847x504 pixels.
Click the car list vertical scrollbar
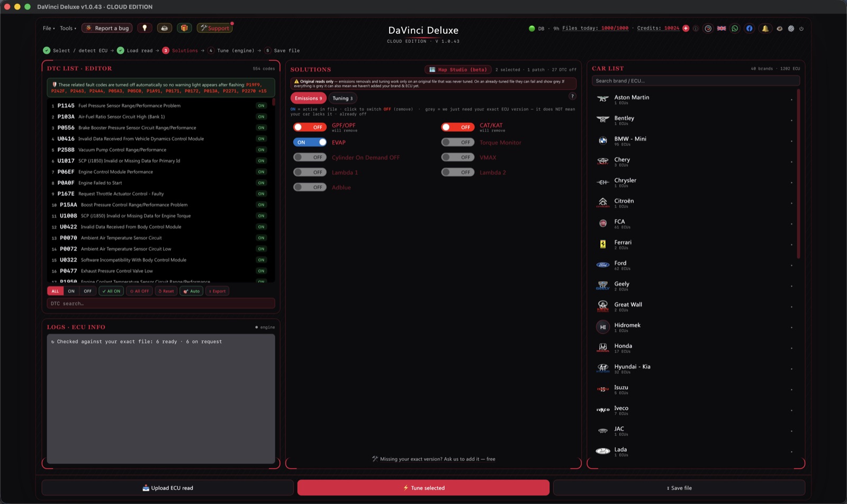[798, 175]
